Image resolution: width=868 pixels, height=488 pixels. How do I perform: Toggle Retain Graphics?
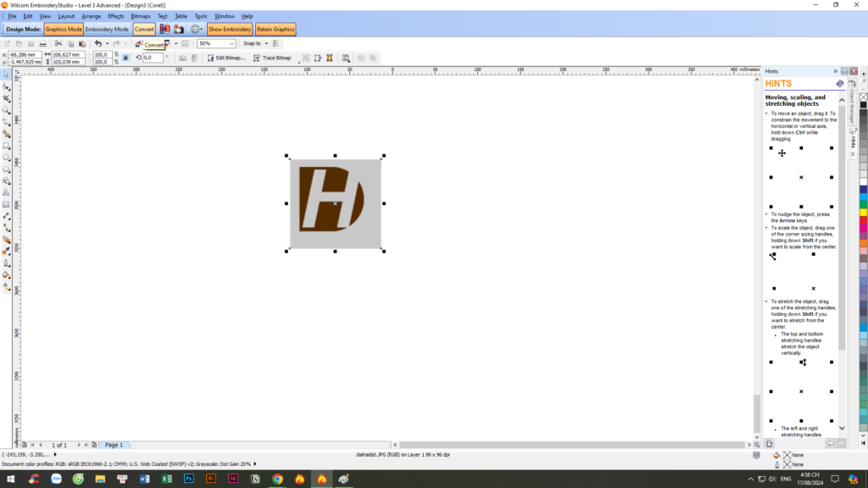click(275, 30)
